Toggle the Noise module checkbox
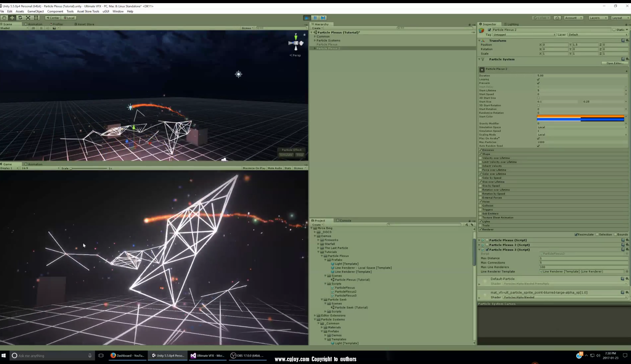631x364 pixels. (480, 202)
